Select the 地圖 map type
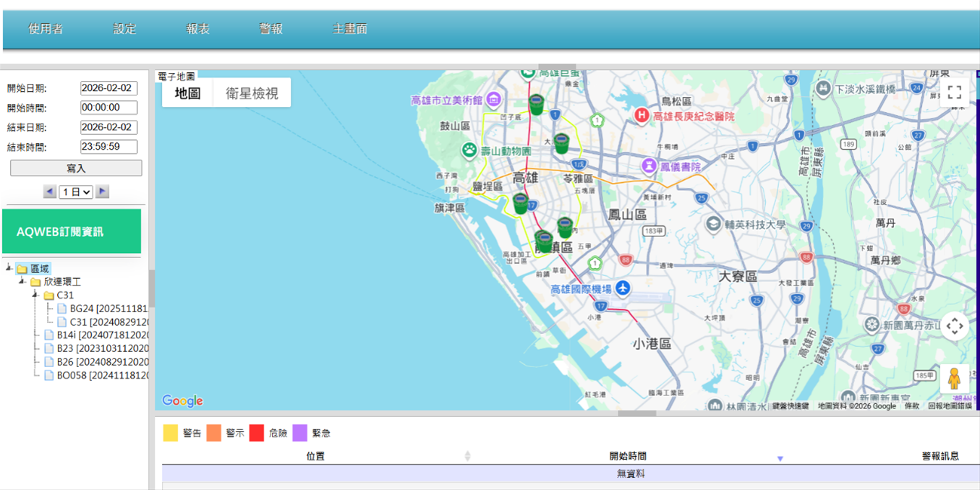The width and height of the screenshot is (980, 490). coord(188,93)
